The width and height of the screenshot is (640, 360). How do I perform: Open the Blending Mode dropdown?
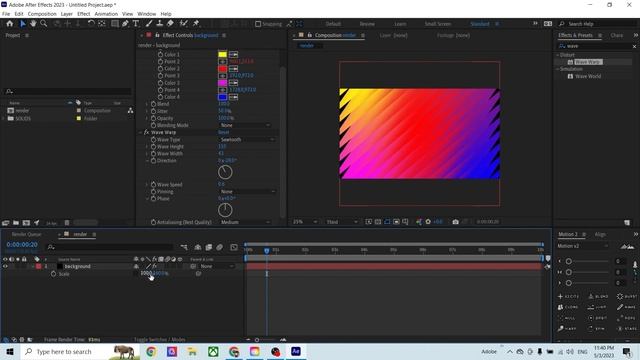click(244, 125)
